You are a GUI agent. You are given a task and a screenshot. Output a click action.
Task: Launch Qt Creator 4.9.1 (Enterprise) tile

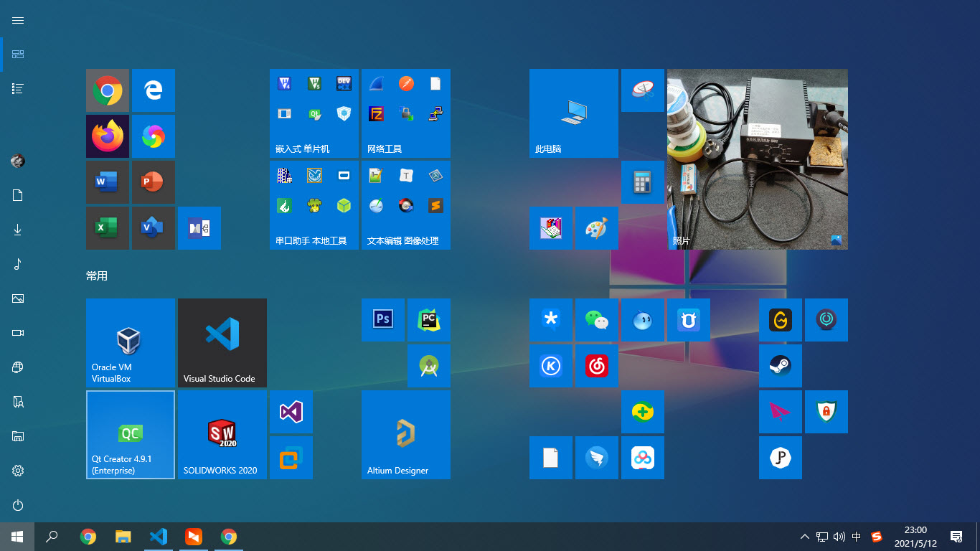(131, 435)
